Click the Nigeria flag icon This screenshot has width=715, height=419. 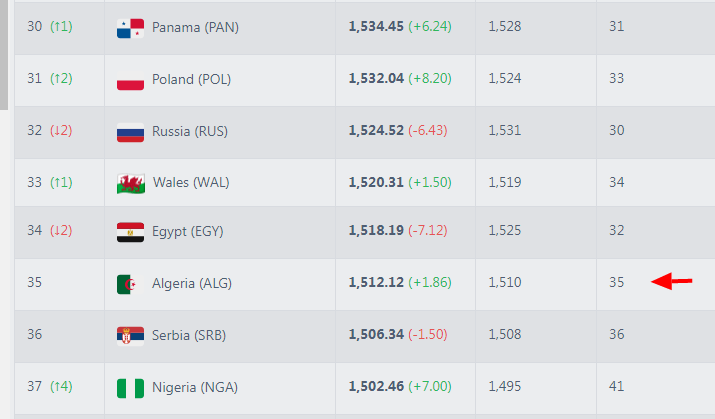click(131, 387)
